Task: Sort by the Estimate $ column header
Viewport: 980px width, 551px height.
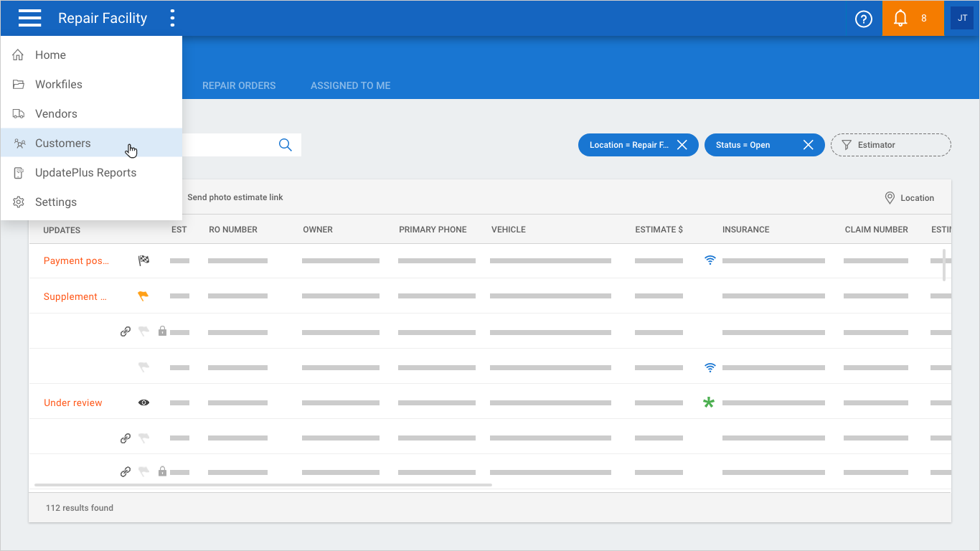Action: pyautogui.click(x=659, y=230)
